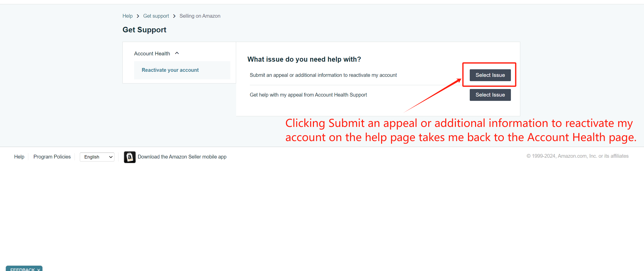Image resolution: width=644 pixels, height=271 pixels.
Task: Close the Feedback tab with X
Action: [x=39, y=269]
